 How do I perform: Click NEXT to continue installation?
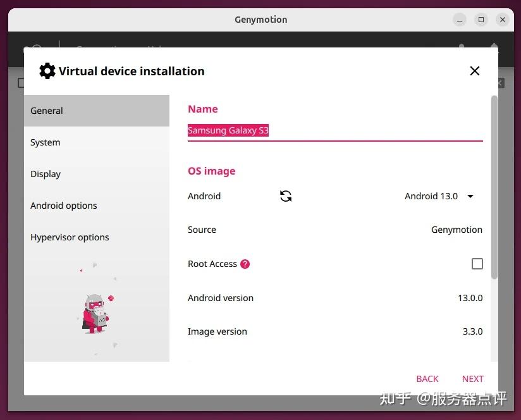click(x=473, y=379)
